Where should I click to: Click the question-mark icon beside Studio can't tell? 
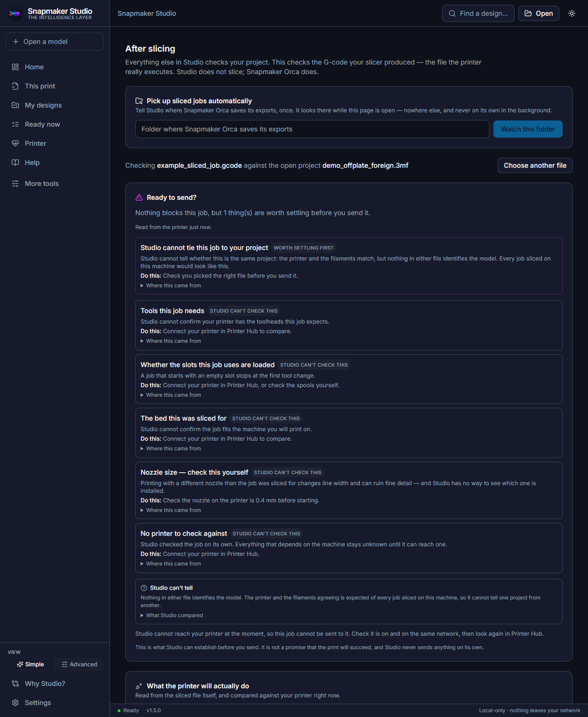(144, 588)
